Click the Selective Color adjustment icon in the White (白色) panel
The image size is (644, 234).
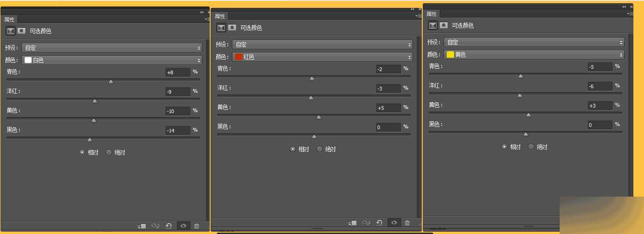[10, 31]
